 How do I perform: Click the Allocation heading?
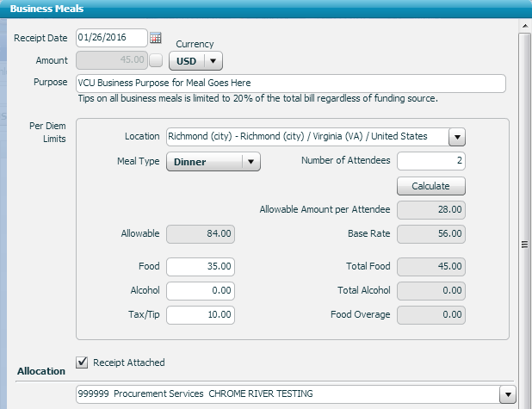pyautogui.click(x=41, y=371)
